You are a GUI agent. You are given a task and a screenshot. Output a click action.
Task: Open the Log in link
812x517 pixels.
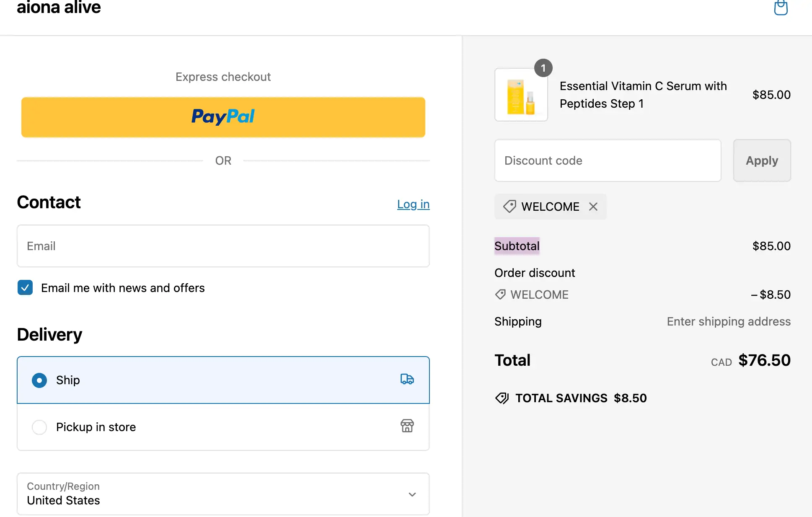[x=413, y=204]
